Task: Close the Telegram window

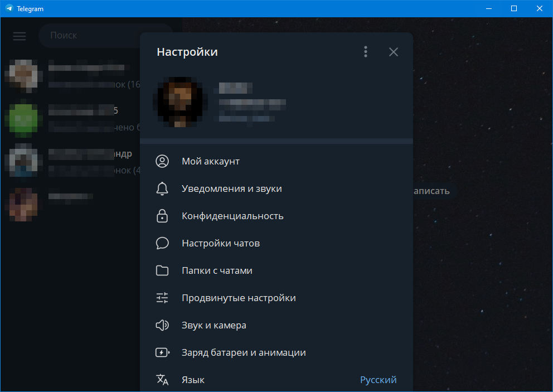Action: tap(539, 8)
